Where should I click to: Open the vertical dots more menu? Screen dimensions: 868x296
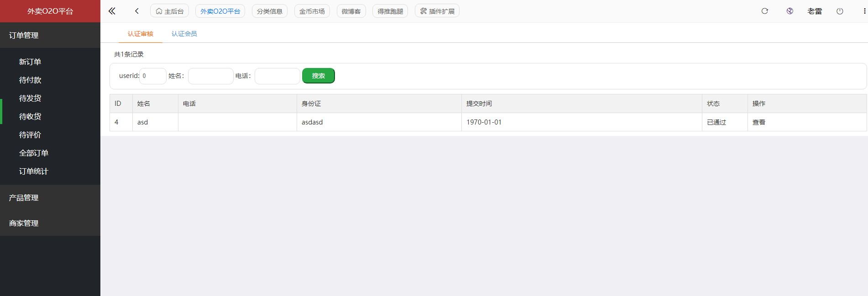[x=864, y=11]
